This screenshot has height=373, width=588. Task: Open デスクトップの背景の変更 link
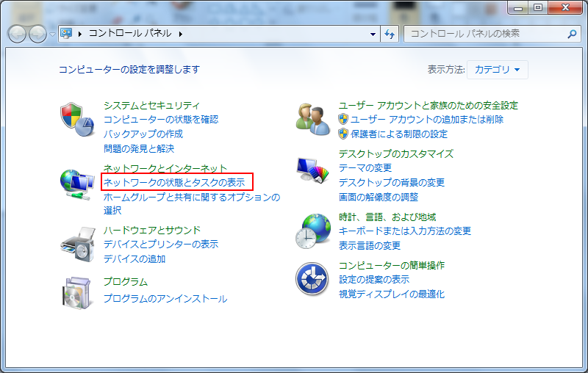coord(392,182)
